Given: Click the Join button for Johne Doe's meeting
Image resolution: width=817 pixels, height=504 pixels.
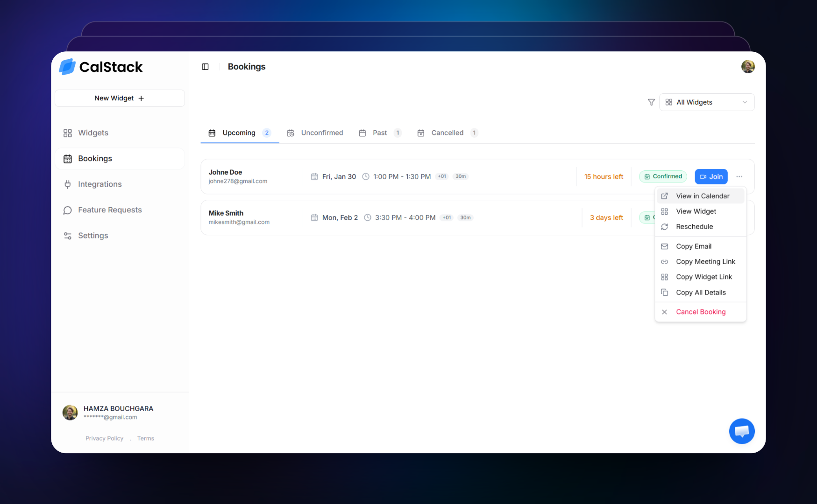Looking at the screenshot, I should click(x=711, y=176).
